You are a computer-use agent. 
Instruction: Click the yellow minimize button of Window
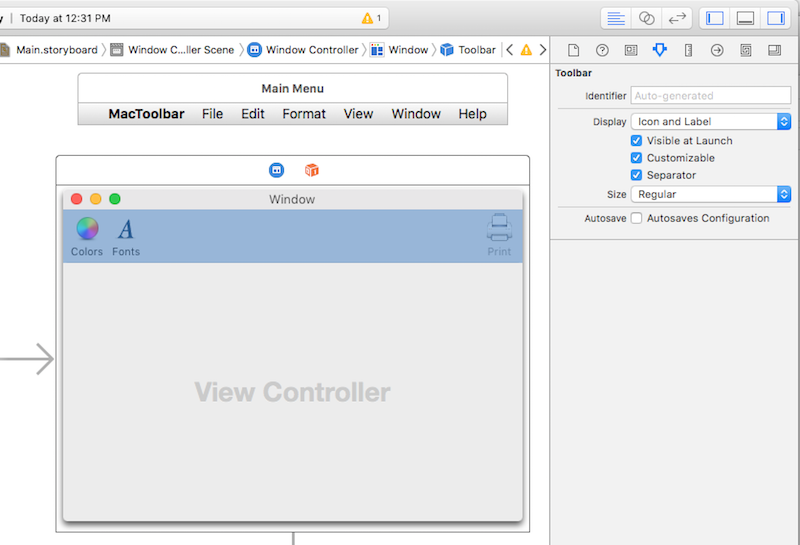click(x=95, y=199)
